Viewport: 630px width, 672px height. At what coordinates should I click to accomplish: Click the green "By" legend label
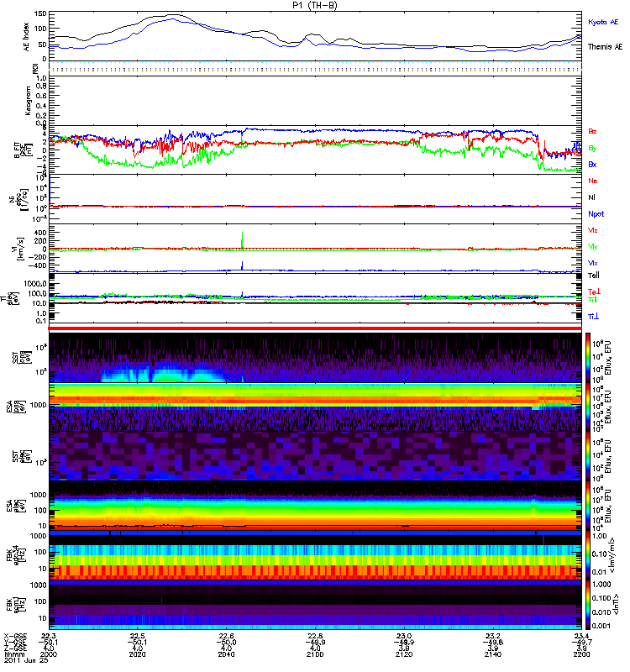[592, 148]
